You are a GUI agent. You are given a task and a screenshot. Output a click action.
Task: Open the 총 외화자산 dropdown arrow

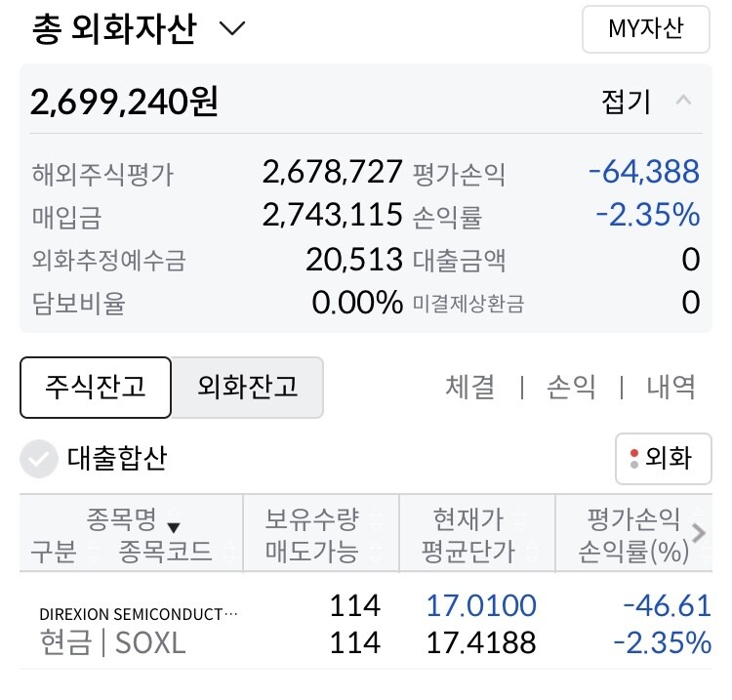232,28
